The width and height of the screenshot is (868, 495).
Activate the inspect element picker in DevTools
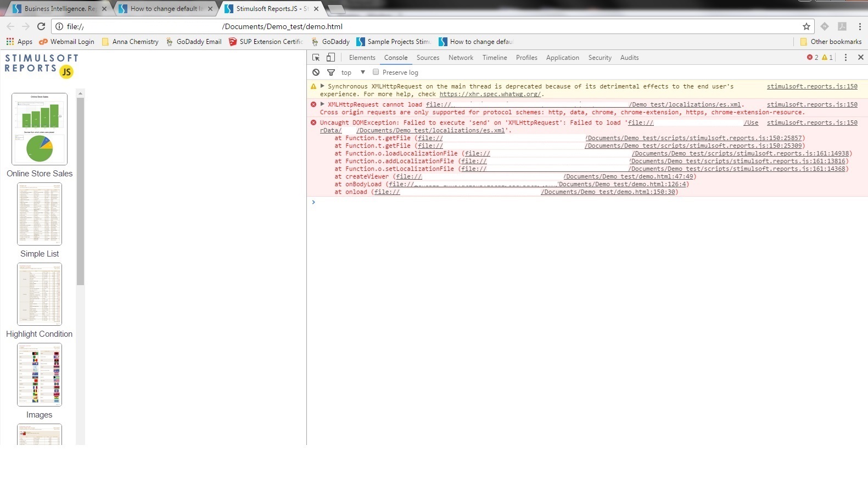click(316, 57)
